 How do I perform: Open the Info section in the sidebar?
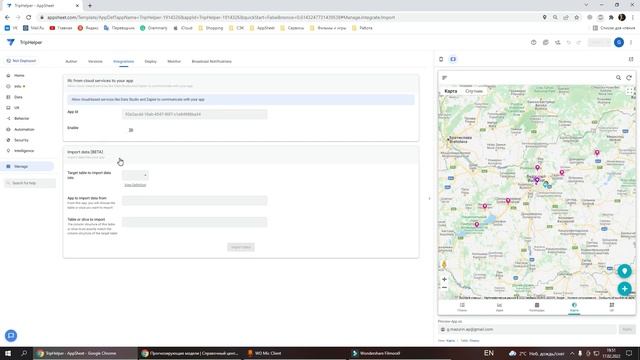(x=18, y=87)
